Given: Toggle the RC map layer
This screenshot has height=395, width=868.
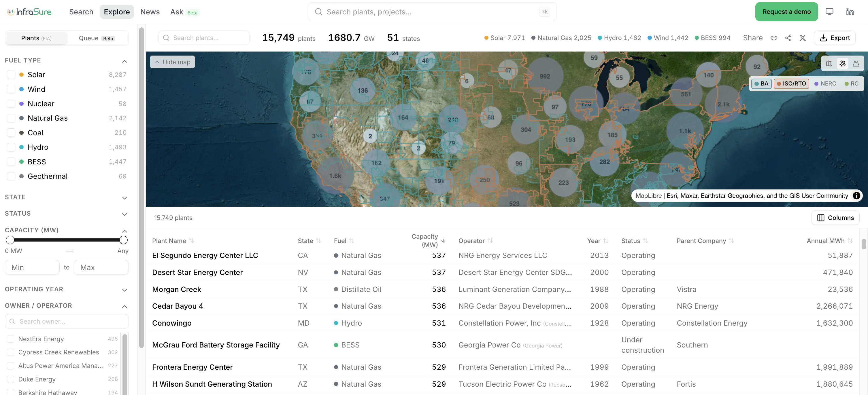Looking at the screenshot, I should [851, 83].
